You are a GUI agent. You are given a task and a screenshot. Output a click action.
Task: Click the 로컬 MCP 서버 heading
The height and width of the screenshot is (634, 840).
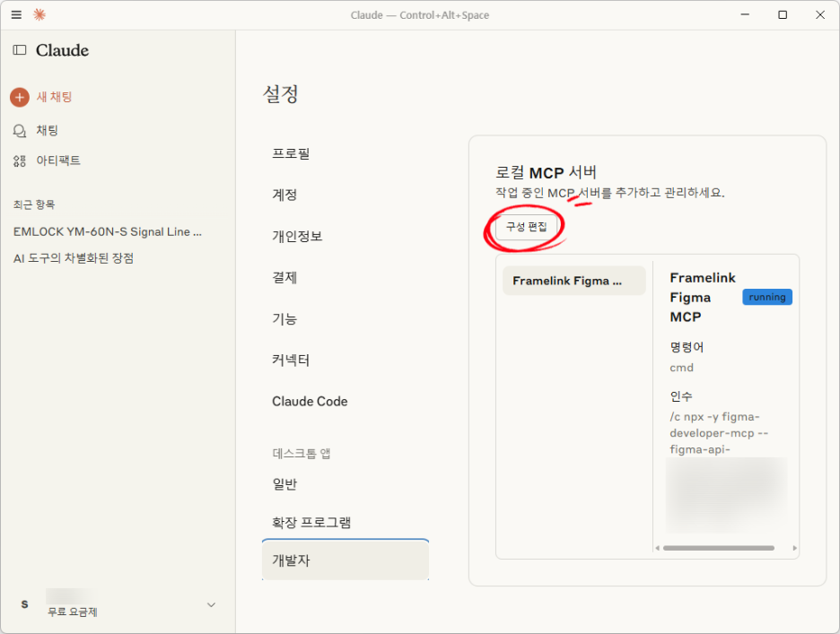tap(546, 172)
